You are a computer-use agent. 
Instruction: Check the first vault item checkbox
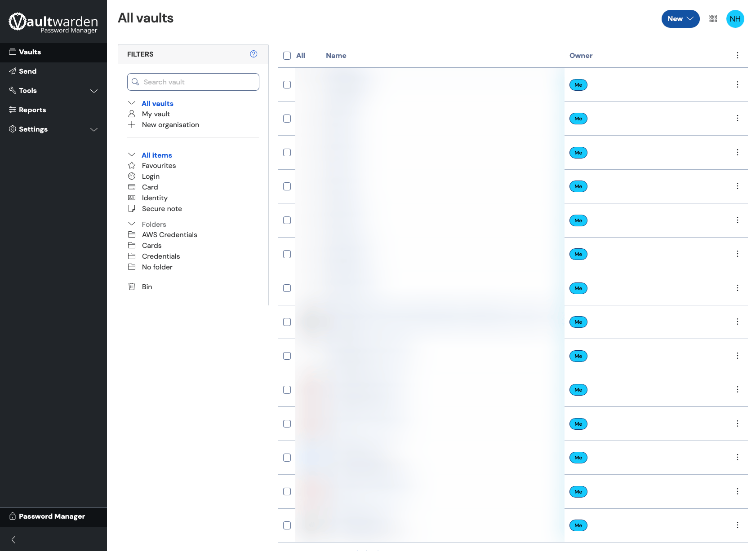[x=287, y=85]
